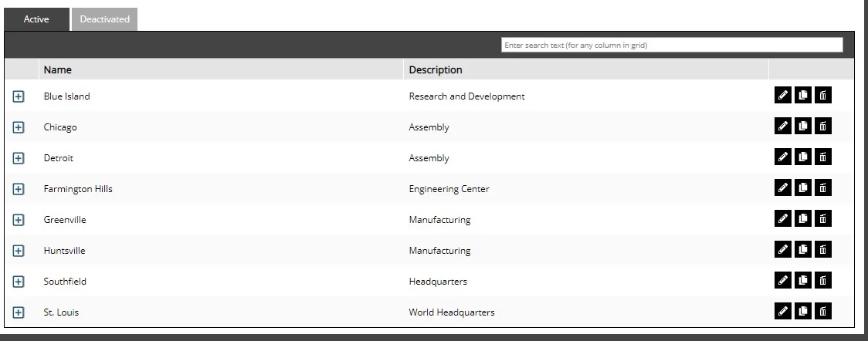
Task: Duplicate the Greenville entry with copy icon
Action: (803, 218)
